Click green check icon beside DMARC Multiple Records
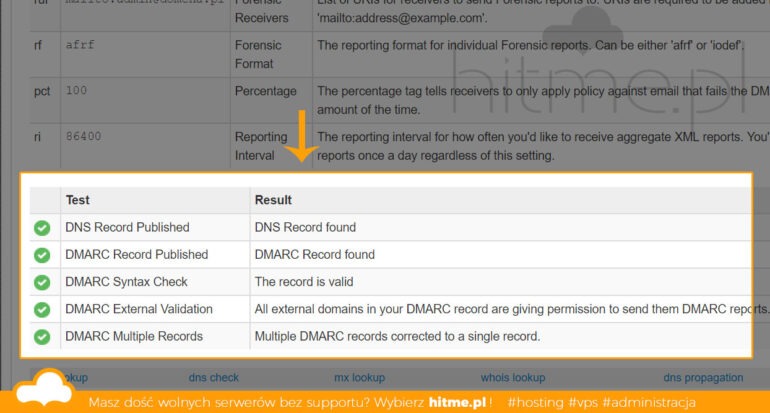The width and height of the screenshot is (770, 413). [x=42, y=337]
